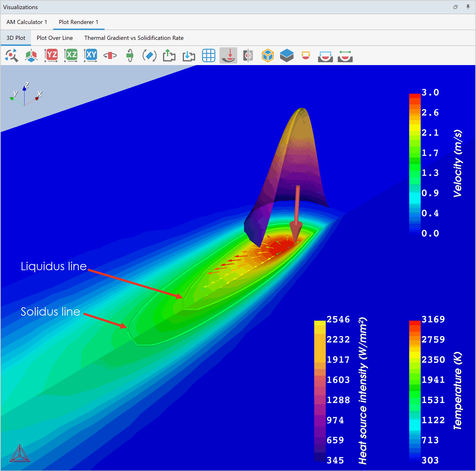476x471 pixels.
Task: Pin the Visualizations panel
Action: pos(468,7)
